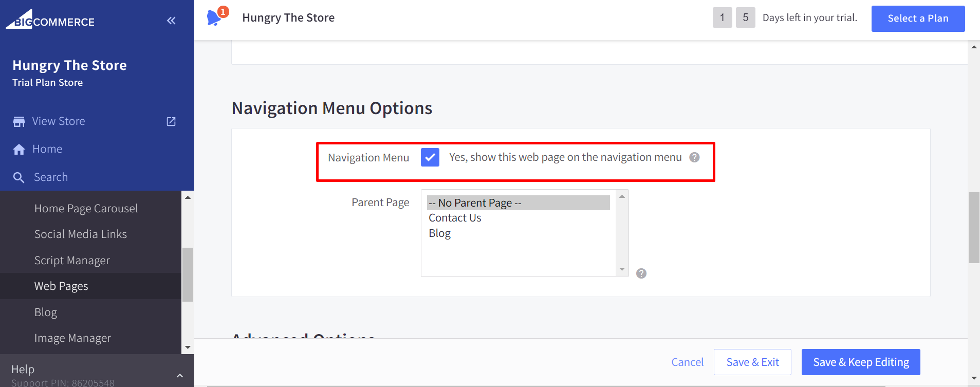Click the Cancel link
The image size is (980, 387).
point(687,362)
